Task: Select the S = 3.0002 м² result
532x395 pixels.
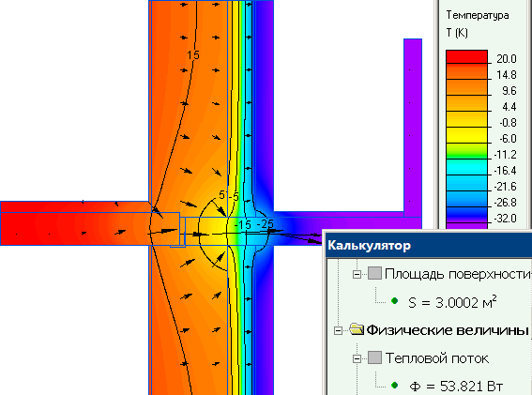Action: (x=452, y=302)
